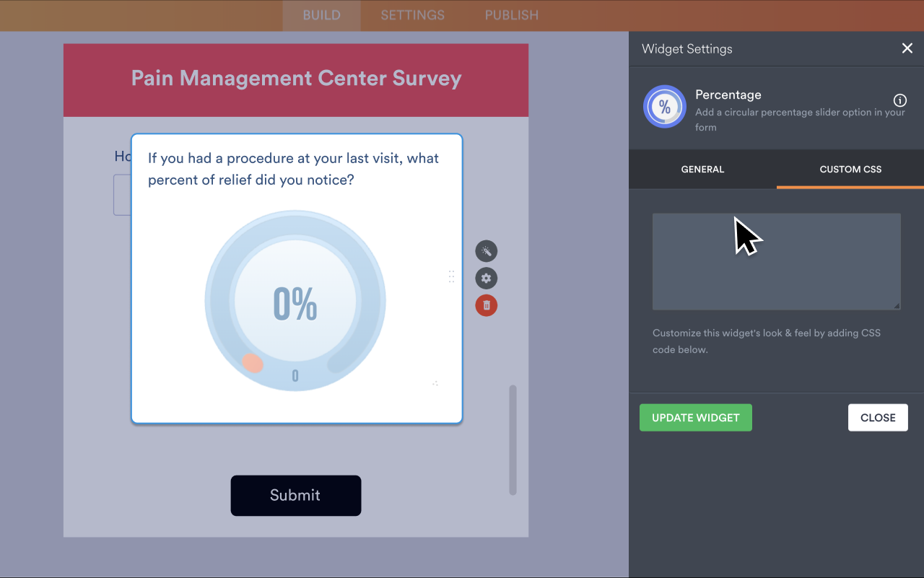Click the orange handle on the percentage dial
The height and width of the screenshot is (578, 924).
click(x=253, y=364)
